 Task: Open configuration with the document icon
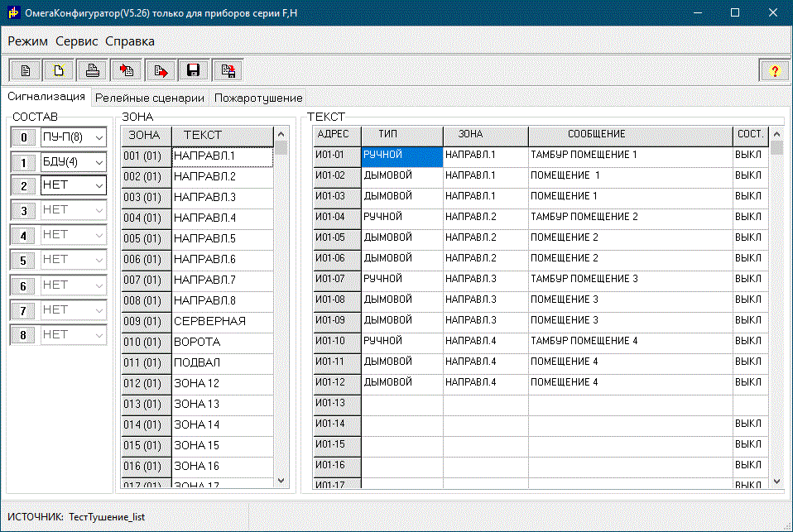[x=25, y=70]
